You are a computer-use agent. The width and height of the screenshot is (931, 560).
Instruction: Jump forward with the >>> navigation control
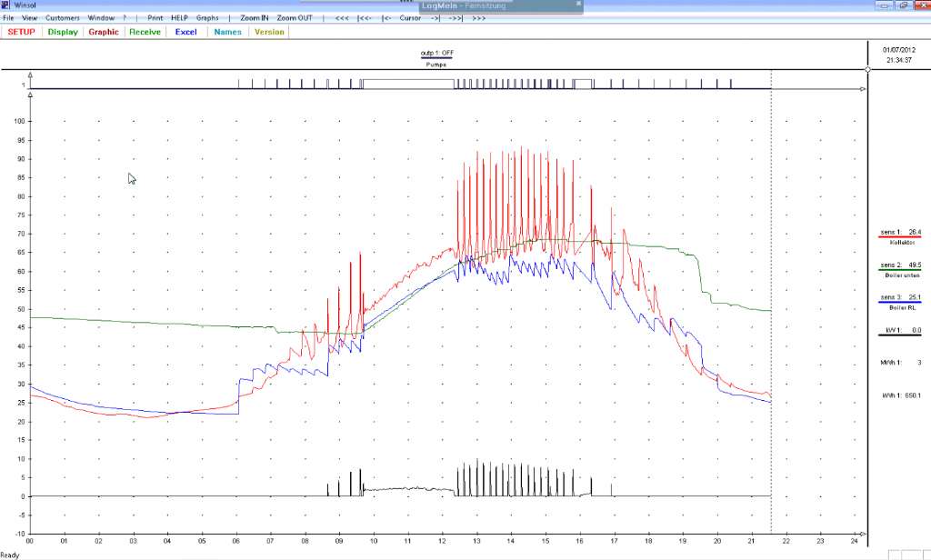pyautogui.click(x=478, y=18)
